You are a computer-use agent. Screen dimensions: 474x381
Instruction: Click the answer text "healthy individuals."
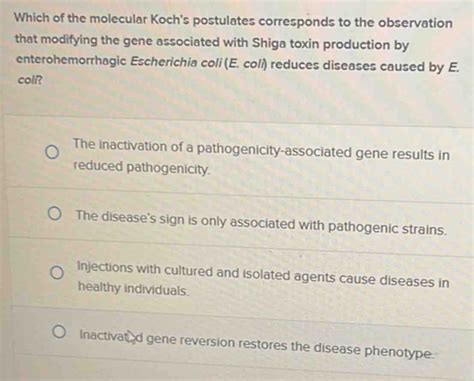[x=134, y=289]
